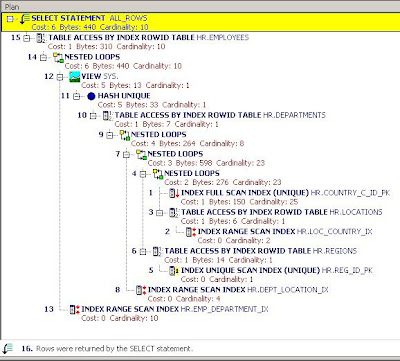Select TABLE ACCESS BY INDEX ROWID HR.DEPARTMENTS
Viewport: 400px width, 361px height.
pos(220,115)
